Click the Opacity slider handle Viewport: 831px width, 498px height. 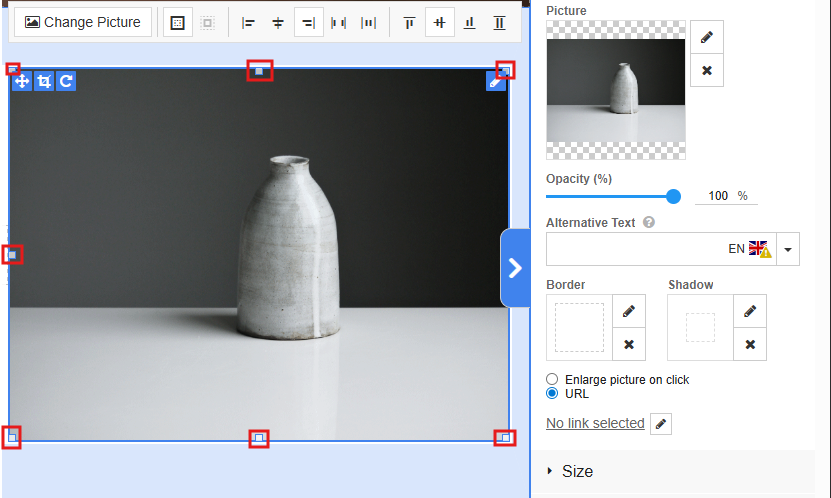tap(673, 196)
